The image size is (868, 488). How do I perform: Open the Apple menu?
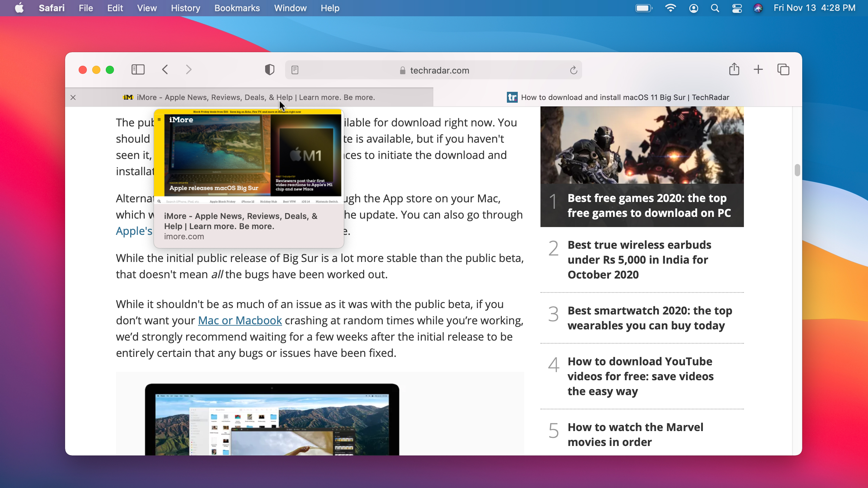tap(19, 8)
